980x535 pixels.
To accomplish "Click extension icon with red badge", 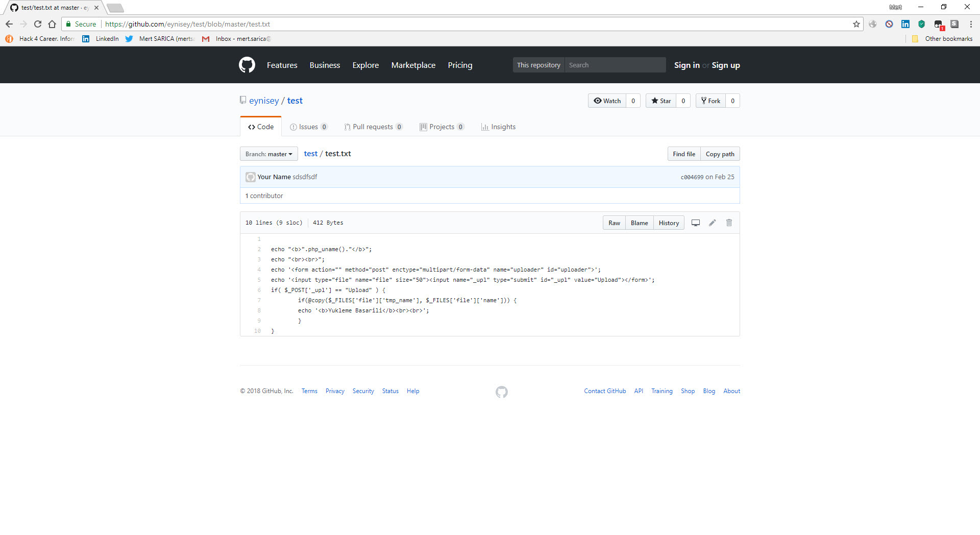I will [938, 25].
